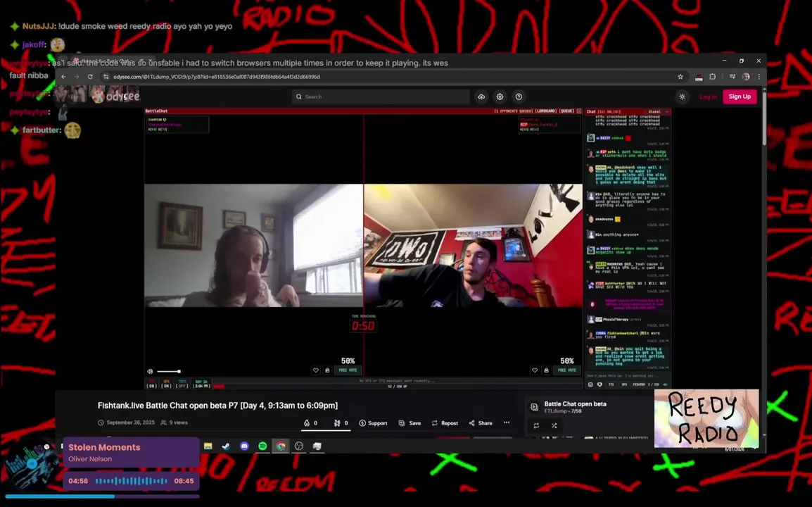Open the Battle Chat open beta playlist

576,403
